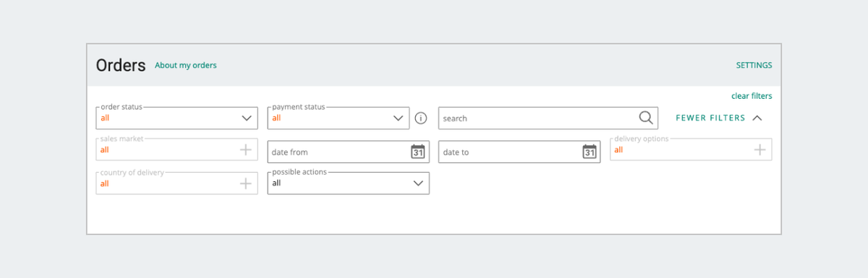The image size is (868, 278).
Task: Open Settings
Action: coord(754,65)
